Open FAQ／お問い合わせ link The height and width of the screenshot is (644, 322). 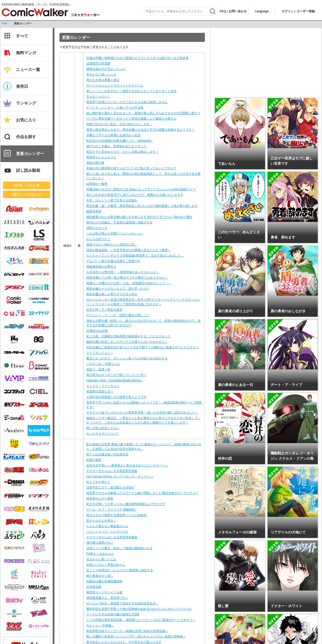[233, 11]
